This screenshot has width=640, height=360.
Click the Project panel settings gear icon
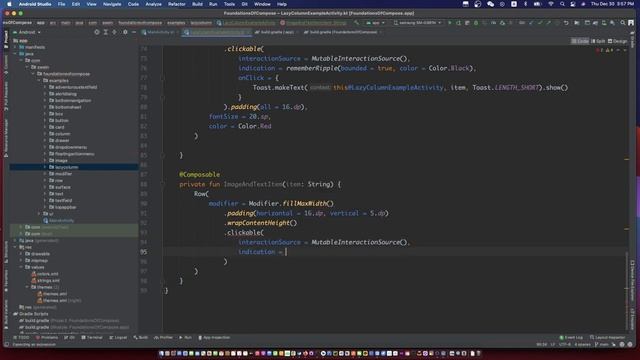[x=125, y=32]
